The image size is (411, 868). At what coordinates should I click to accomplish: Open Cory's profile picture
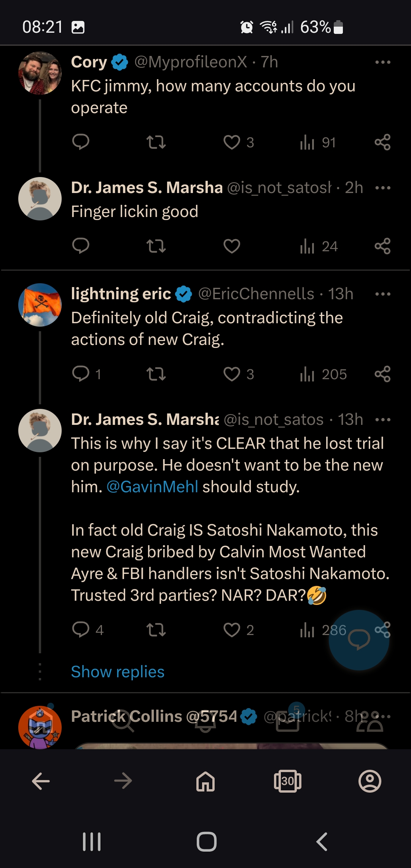click(x=40, y=73)
